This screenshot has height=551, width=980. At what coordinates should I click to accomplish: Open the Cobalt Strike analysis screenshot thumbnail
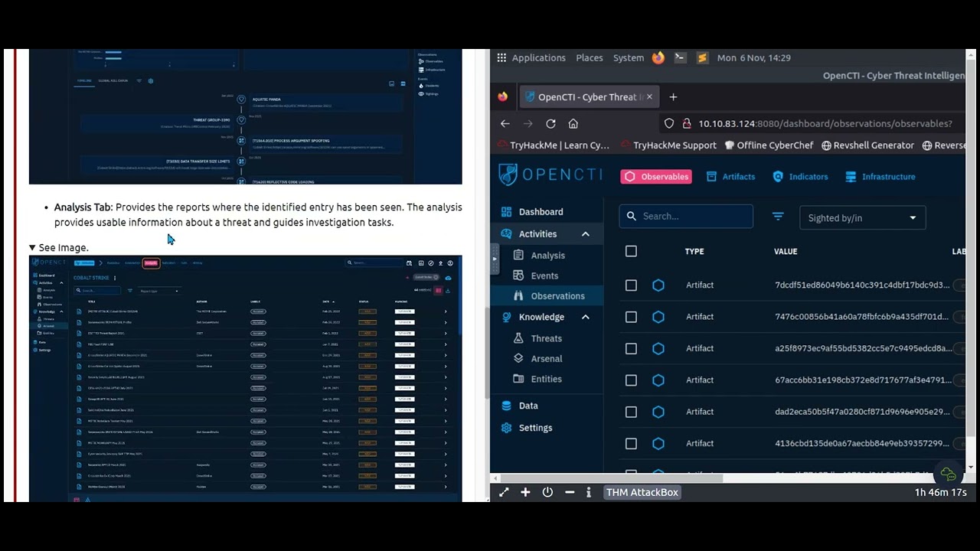click(x=245, y=379)
